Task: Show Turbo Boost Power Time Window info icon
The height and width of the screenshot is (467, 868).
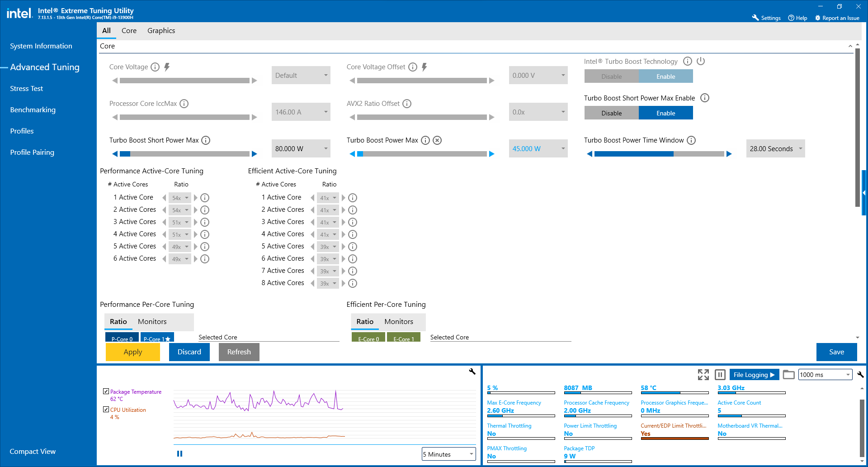Action: (691, 140)
